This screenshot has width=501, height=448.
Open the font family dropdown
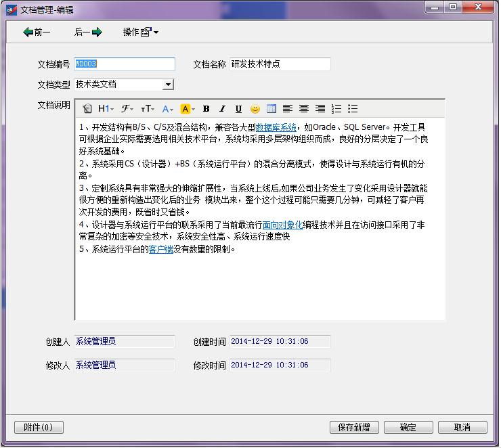[x=127, y=108]
